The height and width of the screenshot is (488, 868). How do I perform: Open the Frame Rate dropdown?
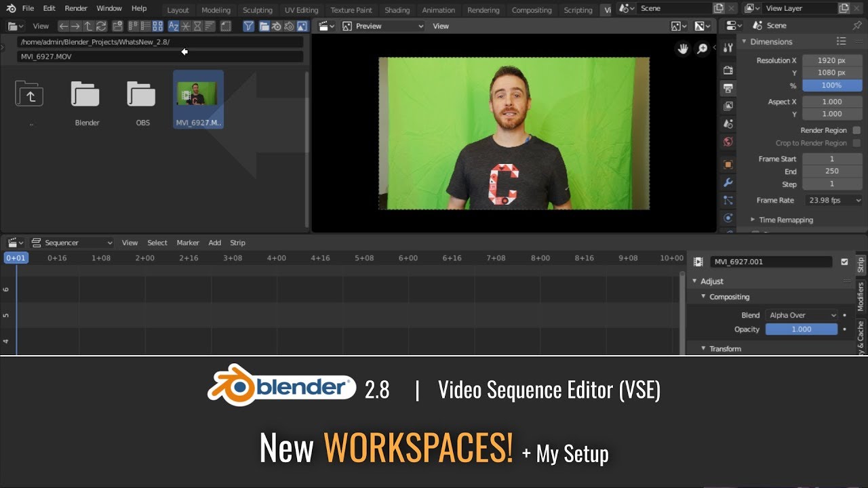[833, 201]
